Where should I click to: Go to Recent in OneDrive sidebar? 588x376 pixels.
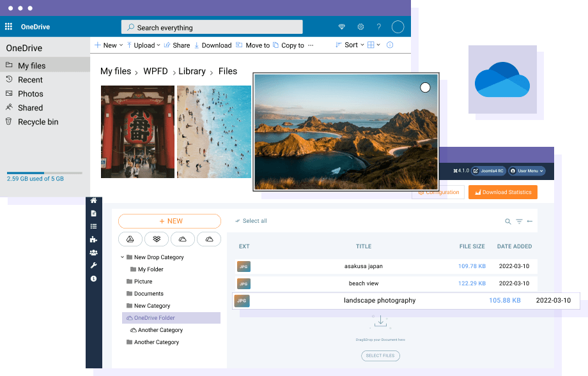30,80
